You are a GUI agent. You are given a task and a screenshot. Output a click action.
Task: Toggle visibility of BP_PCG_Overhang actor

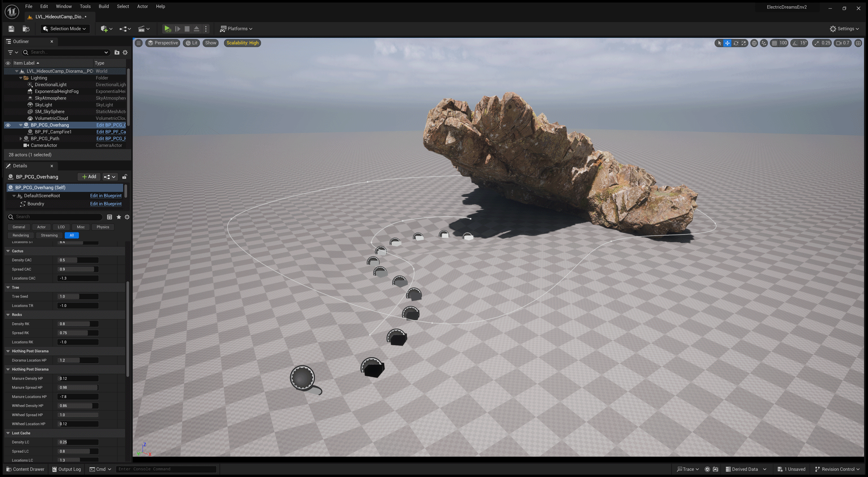click(x=8, y=125)
